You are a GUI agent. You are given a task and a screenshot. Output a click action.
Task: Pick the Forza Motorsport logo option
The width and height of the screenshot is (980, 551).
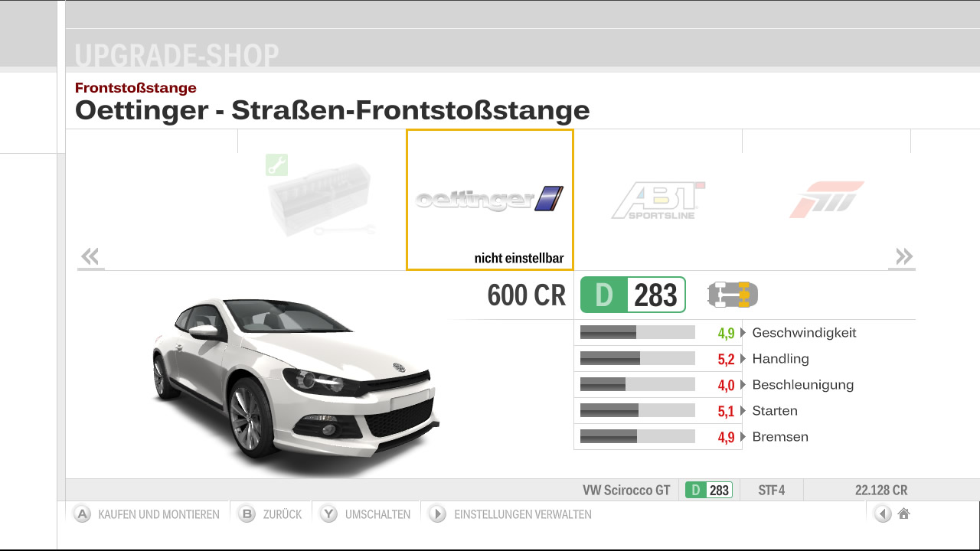pos(827,200)
